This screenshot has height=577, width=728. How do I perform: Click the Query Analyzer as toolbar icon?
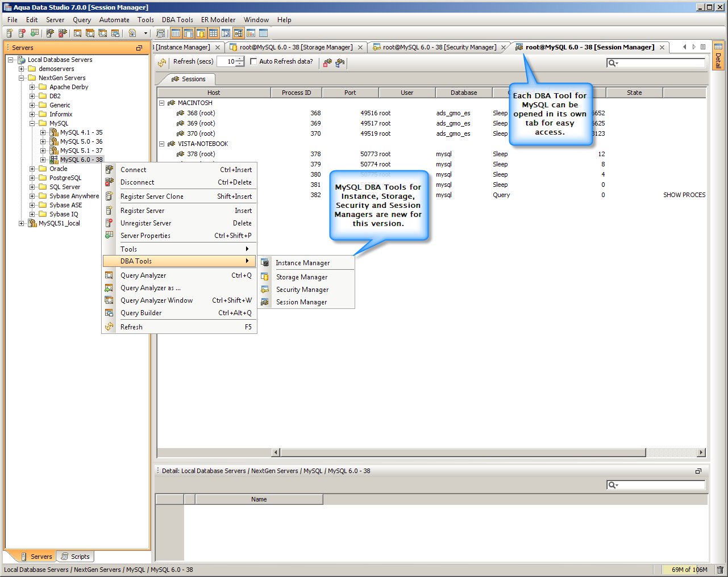click(90, 33)
